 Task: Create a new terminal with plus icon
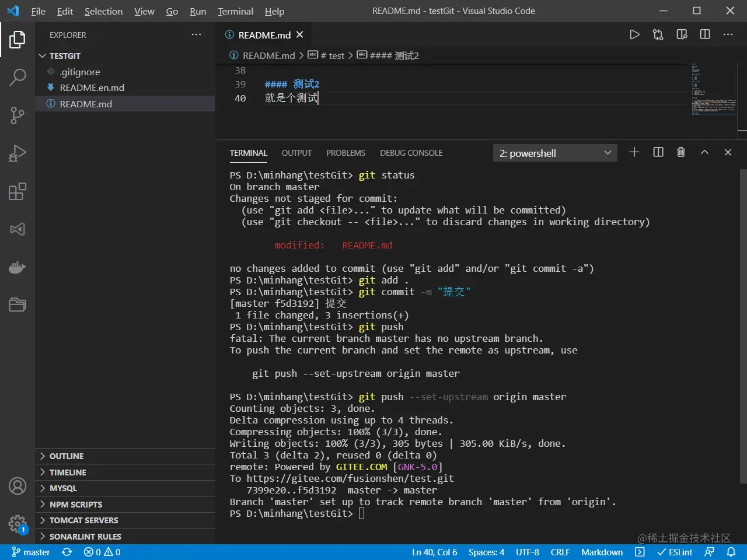[634, 152]
